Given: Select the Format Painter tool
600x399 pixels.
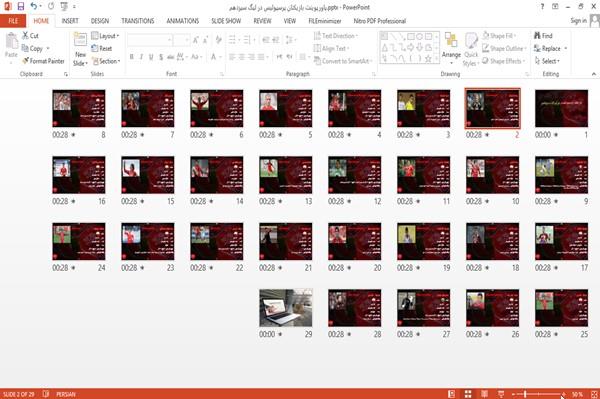Looking at the screenshot, I should [43, 61].
